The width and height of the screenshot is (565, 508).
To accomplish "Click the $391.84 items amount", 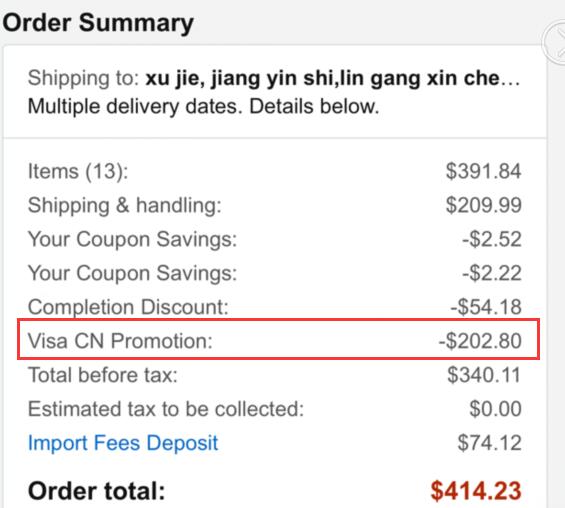I will click(x=484, y=171).
